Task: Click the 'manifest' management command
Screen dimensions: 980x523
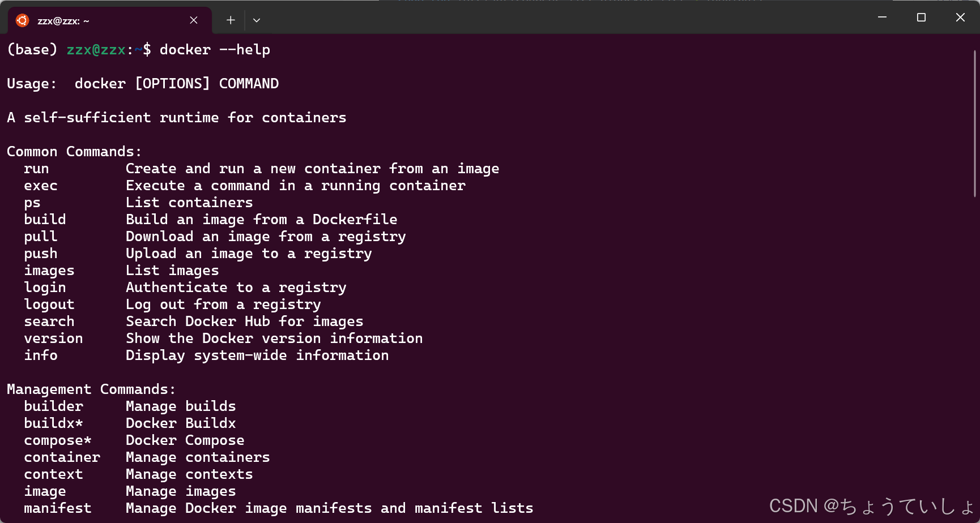Action: 58,508
